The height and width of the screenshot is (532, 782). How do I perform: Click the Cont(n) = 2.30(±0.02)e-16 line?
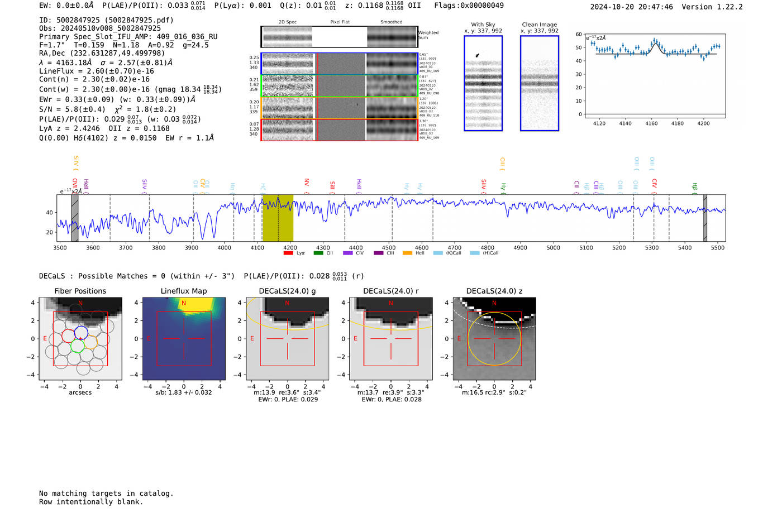94,79
